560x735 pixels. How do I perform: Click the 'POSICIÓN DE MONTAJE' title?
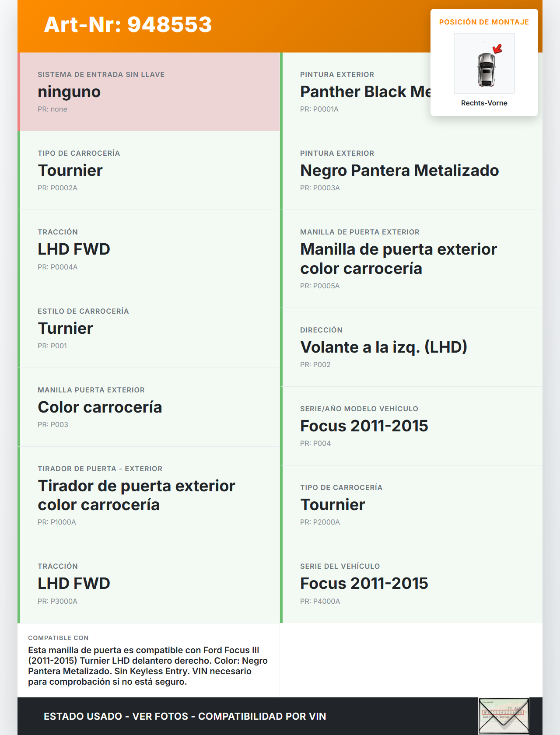click(x=484, y=22)
